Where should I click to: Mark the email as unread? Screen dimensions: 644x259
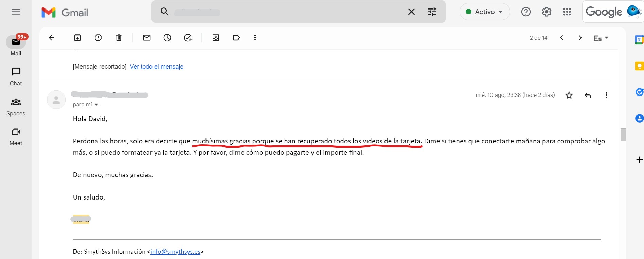point(147,38)
